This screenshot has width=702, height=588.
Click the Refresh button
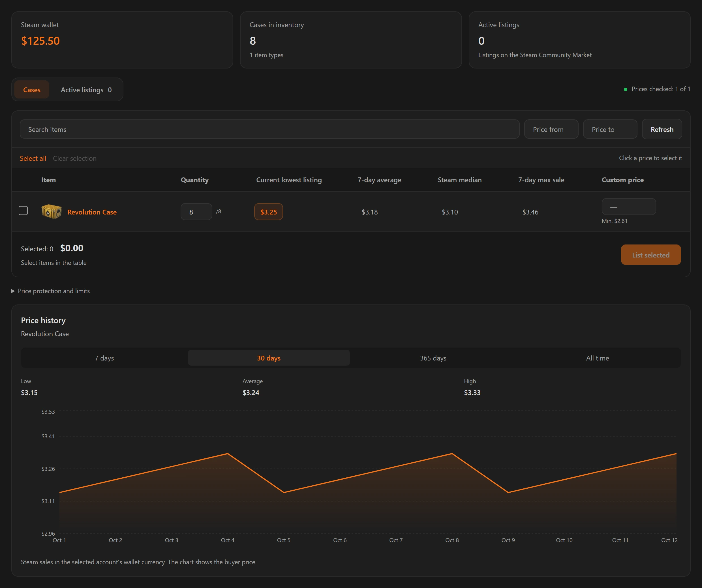tap(662, 129)
